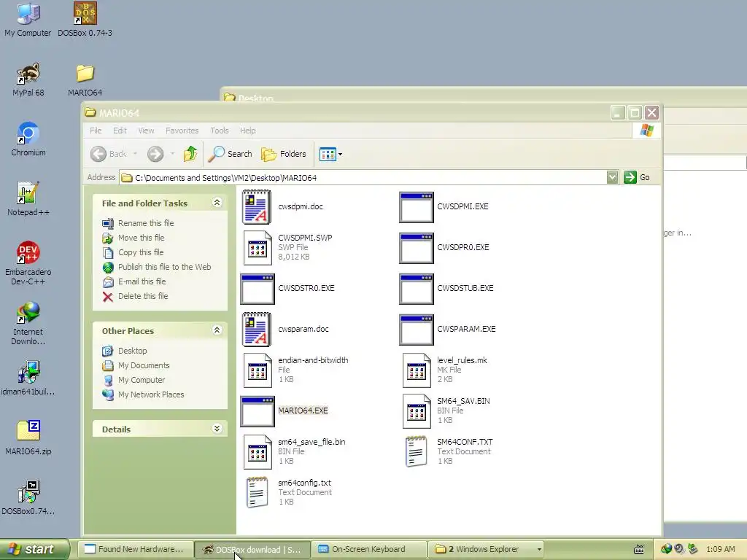The width and height of the screenshot is (747, 560).
Task: Open the Forward history dropdown arrow
Action: (x=172, y=154)
